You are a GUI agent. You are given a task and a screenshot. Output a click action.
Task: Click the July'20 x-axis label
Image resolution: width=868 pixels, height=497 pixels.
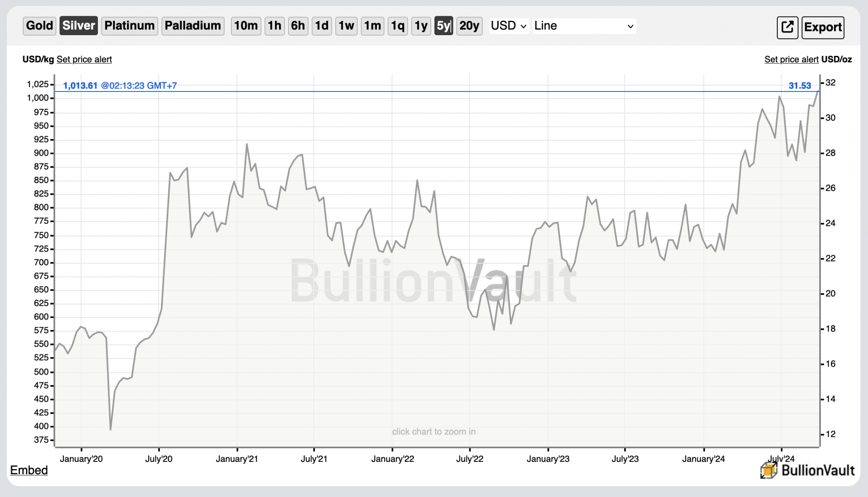[x=159, y=459]
